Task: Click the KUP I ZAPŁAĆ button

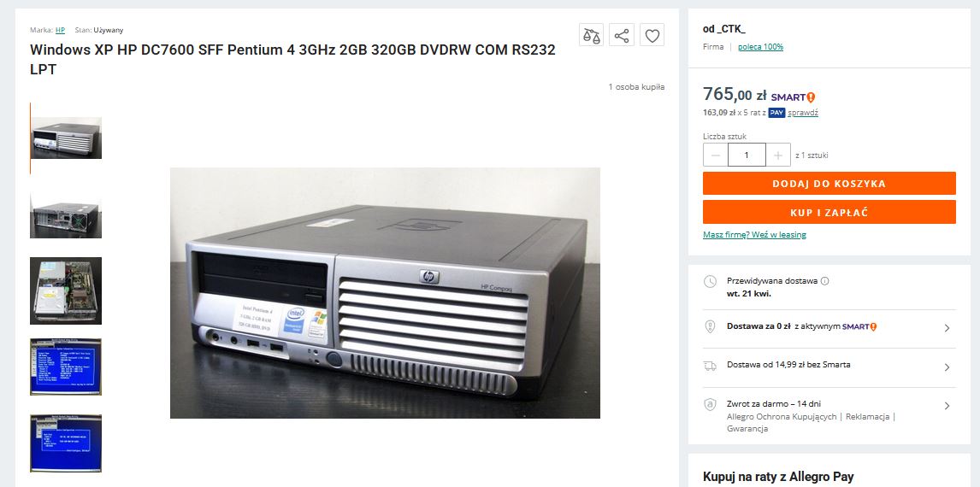Action: [x=829, y=212]
